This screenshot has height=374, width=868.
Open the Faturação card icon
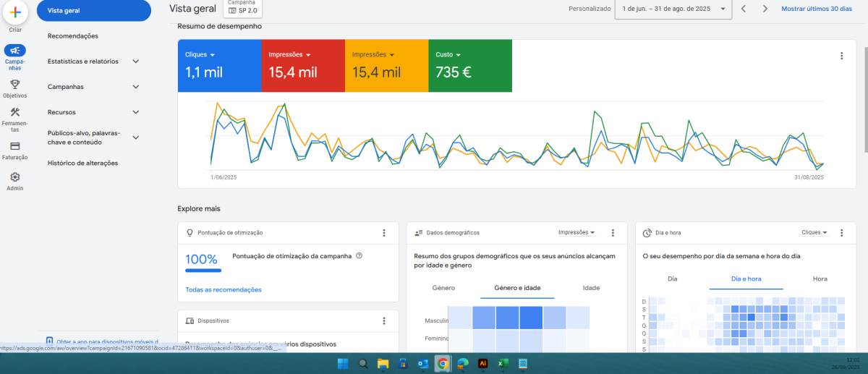15,146
